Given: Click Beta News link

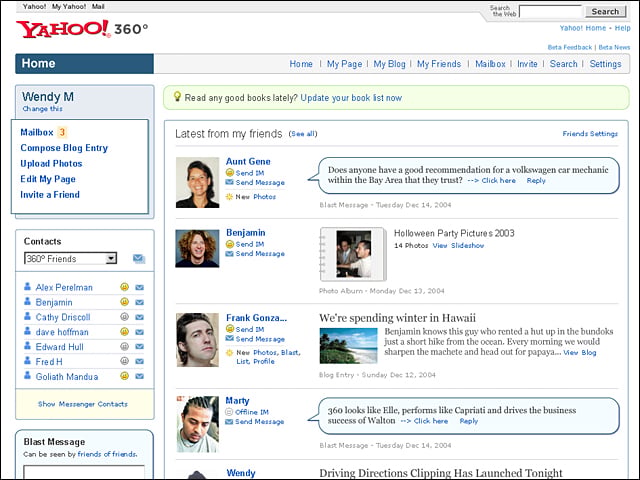Looking at the screenshot, I should 614,47.
